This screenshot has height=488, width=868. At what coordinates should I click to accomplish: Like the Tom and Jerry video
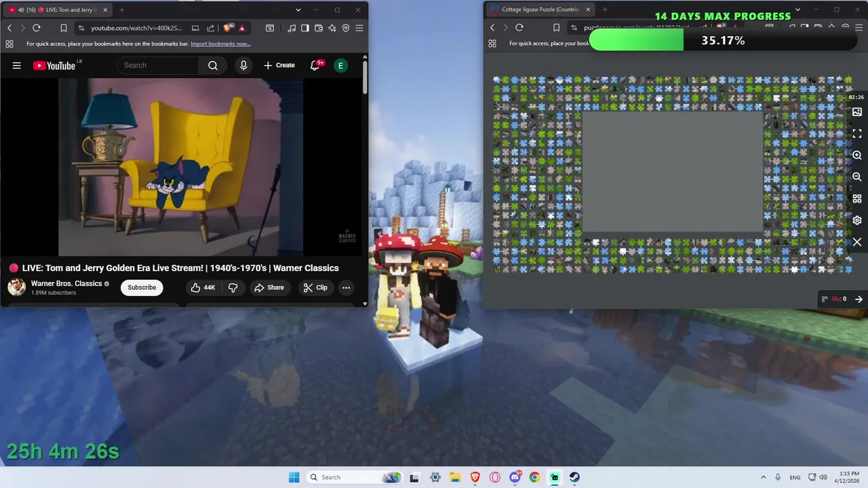pyautogui.click(x=203, y=287)
